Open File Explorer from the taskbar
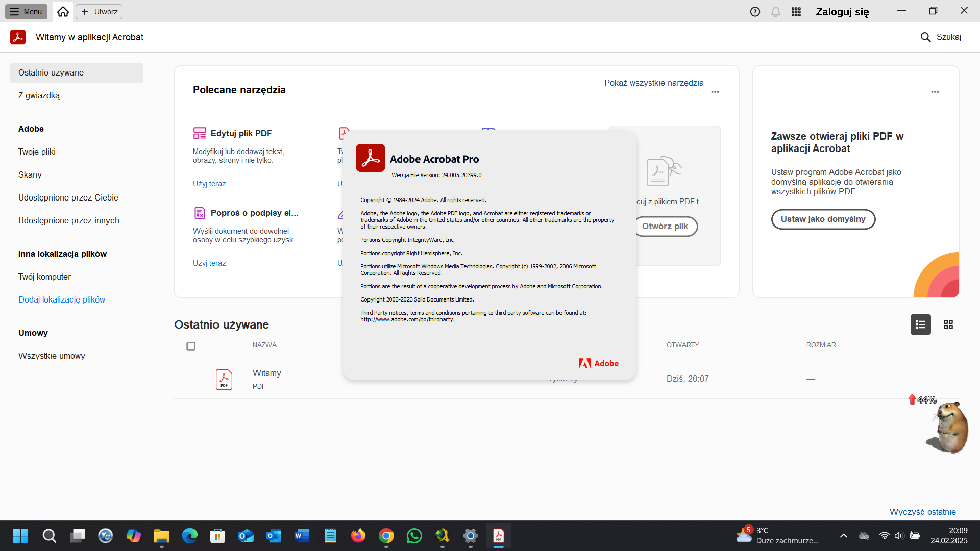980x551 pixels. [162, 536]
